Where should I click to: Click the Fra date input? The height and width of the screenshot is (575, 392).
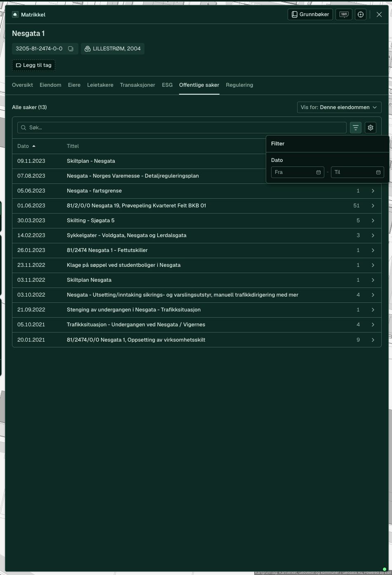coord(298,172)
